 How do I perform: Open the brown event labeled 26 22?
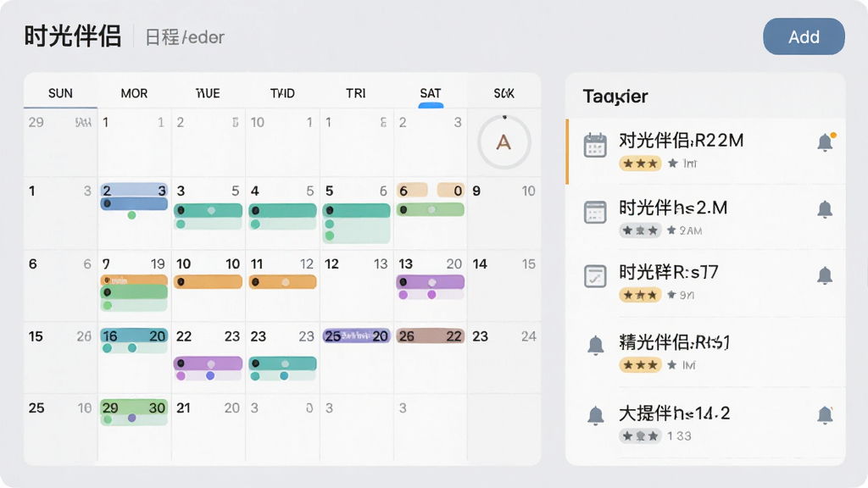tap(430, 335)
